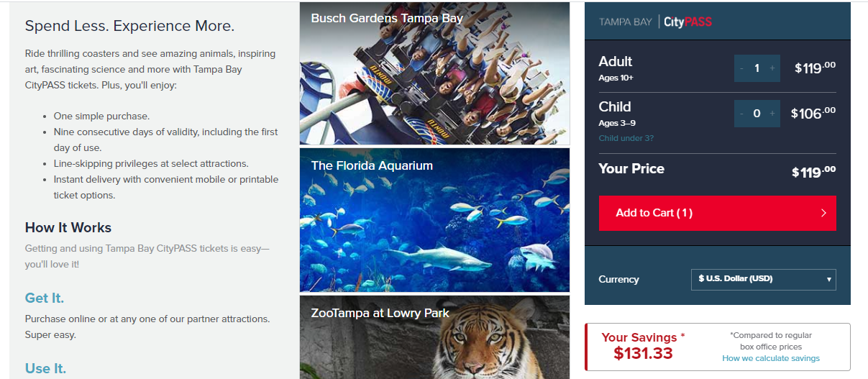Select The Florida Aquarium image
This screenshot has height=379, width=868.
[x=434, y=220]
